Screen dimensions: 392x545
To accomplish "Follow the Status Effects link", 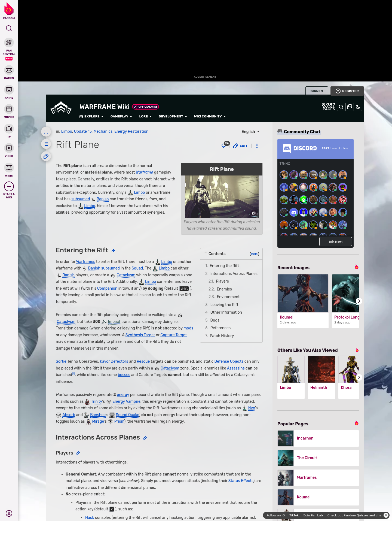I will click(x=241, y=481).
